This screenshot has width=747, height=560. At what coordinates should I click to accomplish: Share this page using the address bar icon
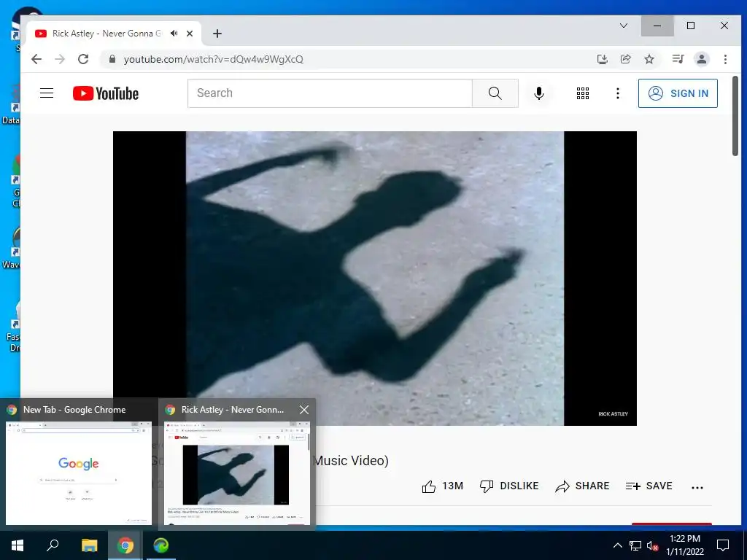(x=625, y=59)
